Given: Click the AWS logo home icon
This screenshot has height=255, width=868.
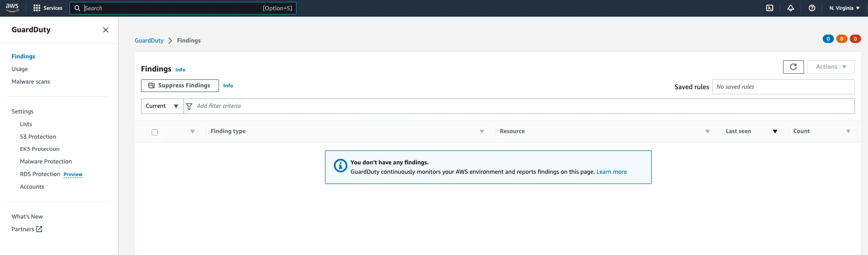Looking at the screenshot, I should [12, 8].
